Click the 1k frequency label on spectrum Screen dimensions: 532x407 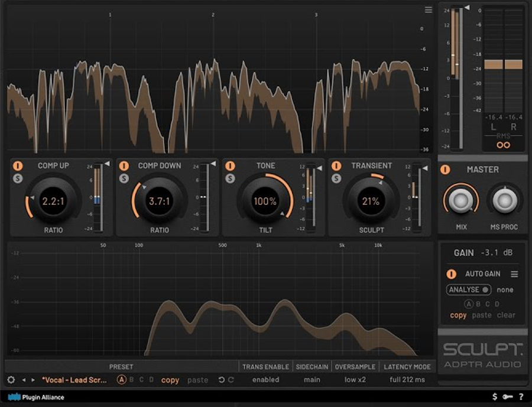258,245
